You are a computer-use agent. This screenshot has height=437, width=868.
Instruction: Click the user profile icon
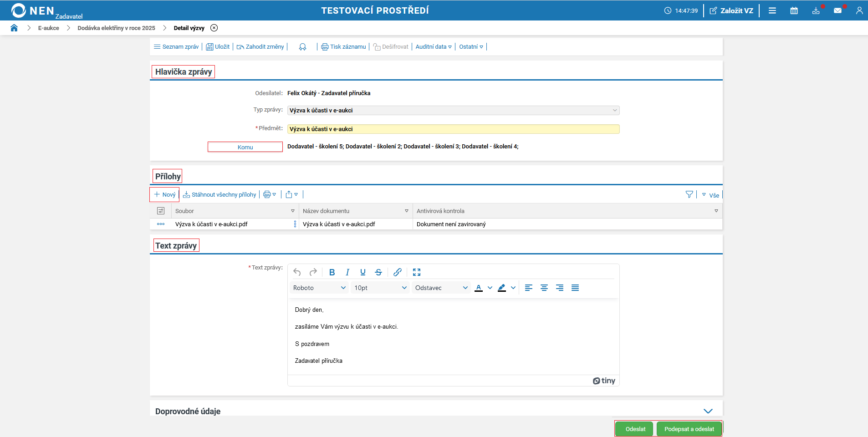coord(859,10)
